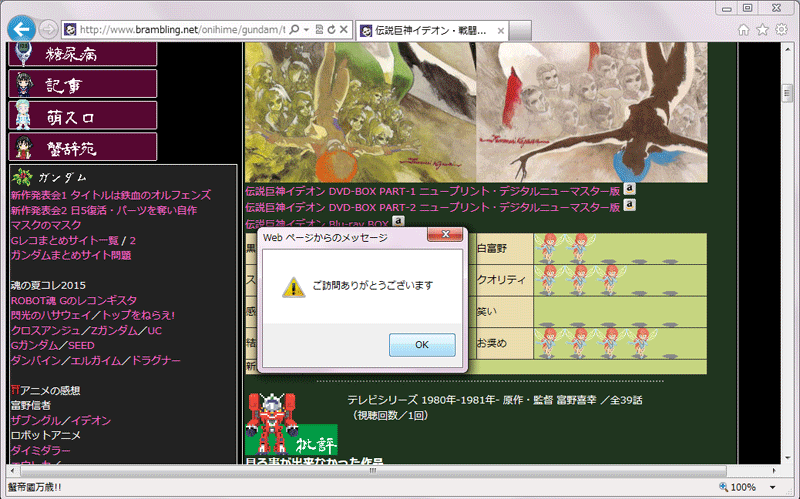
Task: Open DVD-BOX PART-2 product link
Action: pos(433,207)
